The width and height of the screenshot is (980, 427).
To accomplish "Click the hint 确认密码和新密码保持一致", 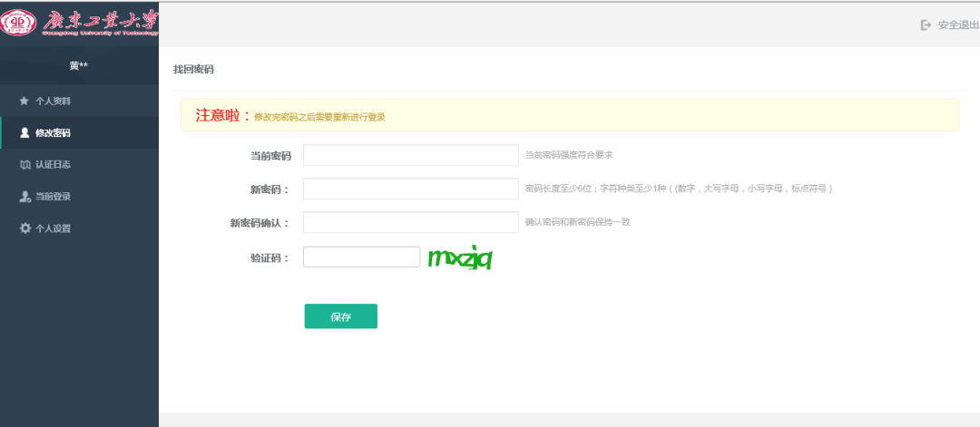I will (x=577, y=221).
